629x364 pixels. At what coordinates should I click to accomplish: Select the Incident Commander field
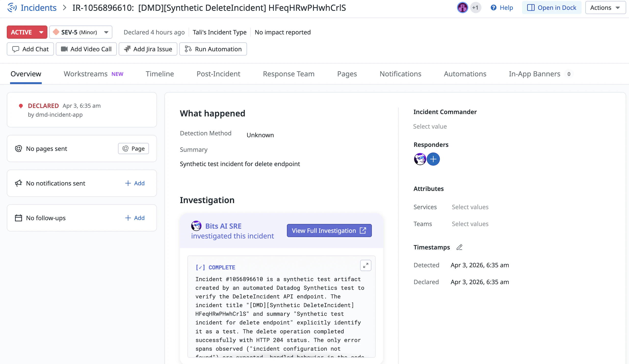(430, 126)
